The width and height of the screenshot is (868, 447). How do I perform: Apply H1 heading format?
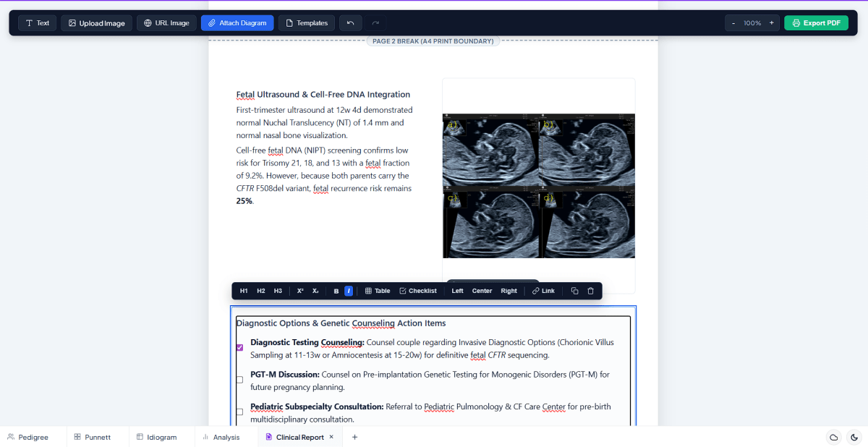click(x=244, y=291)
